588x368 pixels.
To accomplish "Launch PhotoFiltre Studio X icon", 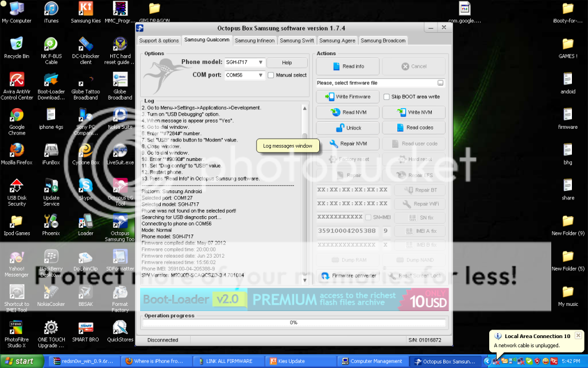I will [17, 334].
